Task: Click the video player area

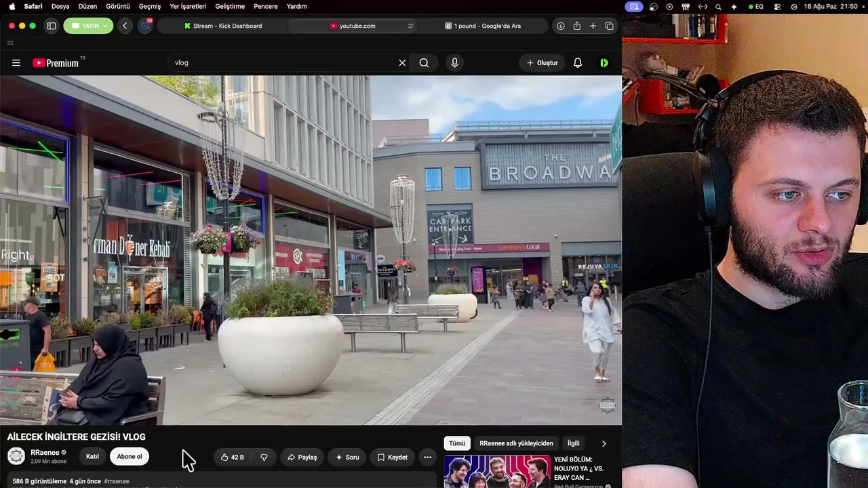Action: (x=311, y=250)
